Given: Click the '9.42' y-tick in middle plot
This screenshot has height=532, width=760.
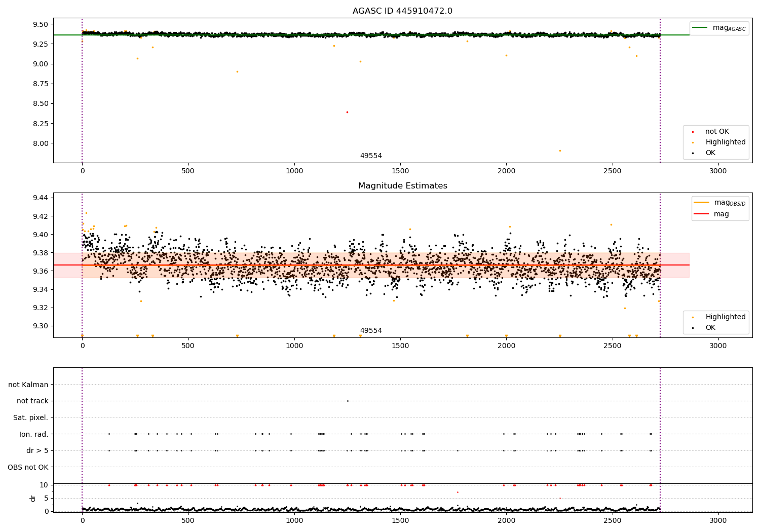Looking at the screenshot, I should point(41,216).
